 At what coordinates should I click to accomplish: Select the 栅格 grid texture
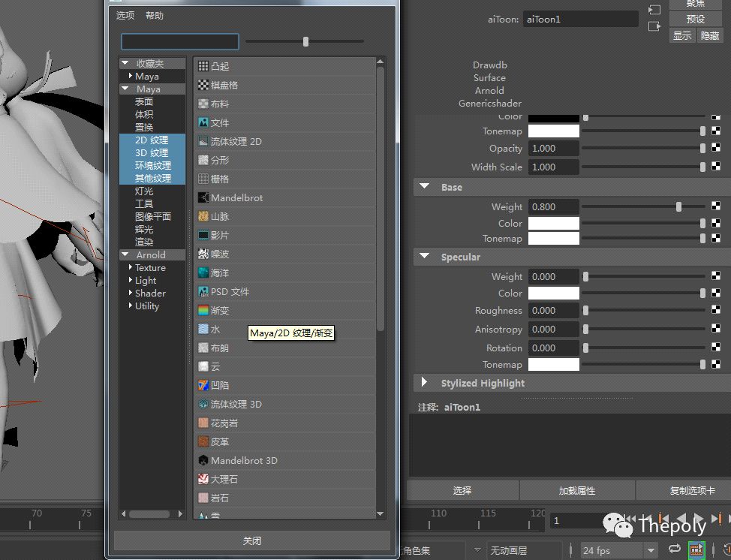285,179
